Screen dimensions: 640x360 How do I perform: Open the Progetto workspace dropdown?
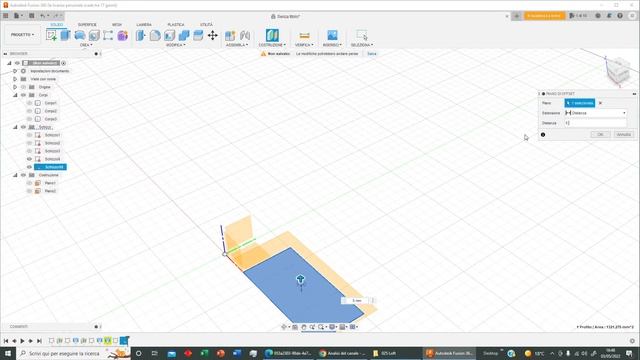(22, 35)
